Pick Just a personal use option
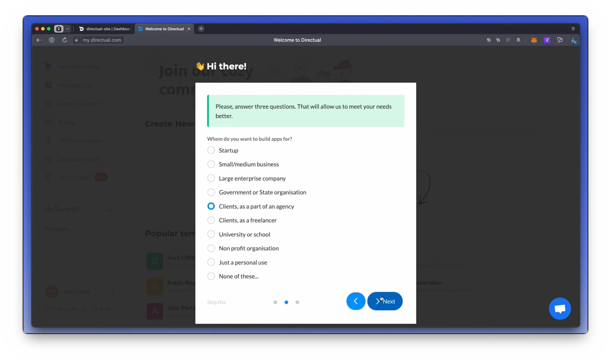Screen dimensions: 611x364 click(x=211, y=262)
